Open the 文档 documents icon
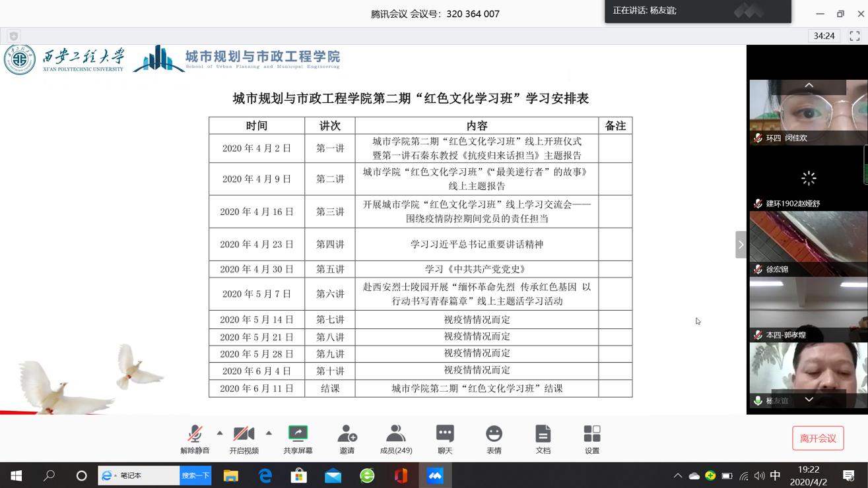 coord(543,439)
